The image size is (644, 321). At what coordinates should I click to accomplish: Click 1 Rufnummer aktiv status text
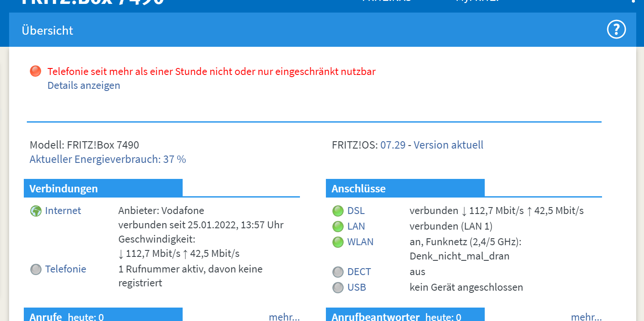(190, 276)
